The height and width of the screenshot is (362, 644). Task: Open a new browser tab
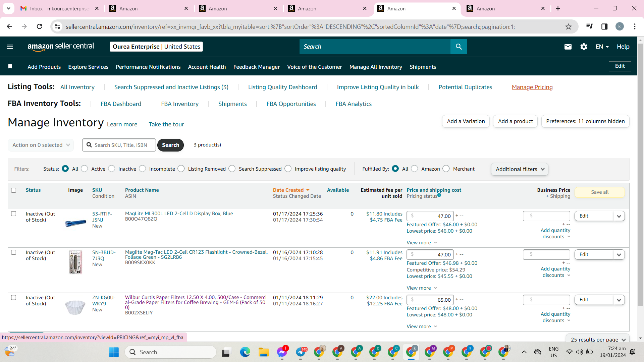click(x=558, y=8)
